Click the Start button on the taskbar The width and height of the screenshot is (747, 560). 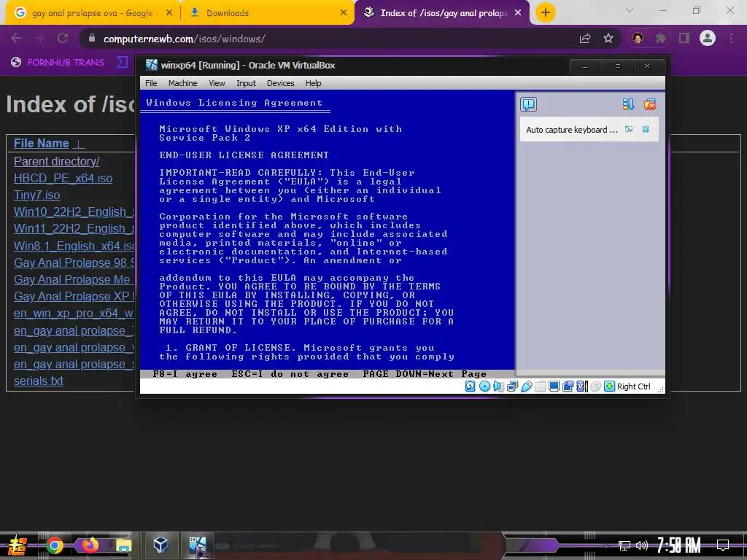click(18, 545)
